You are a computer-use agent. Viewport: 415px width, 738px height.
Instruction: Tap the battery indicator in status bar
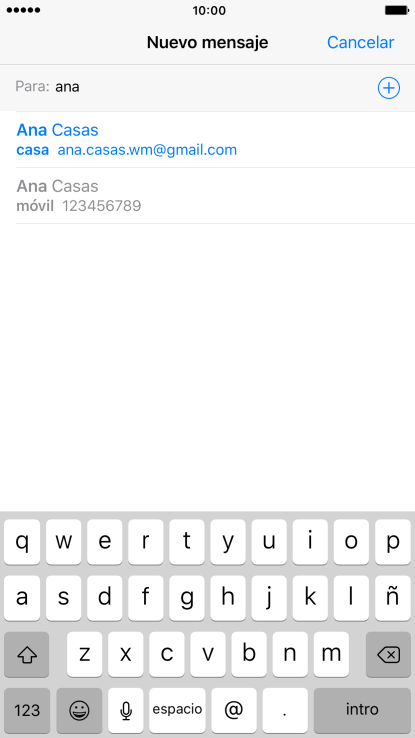point(396,10)
